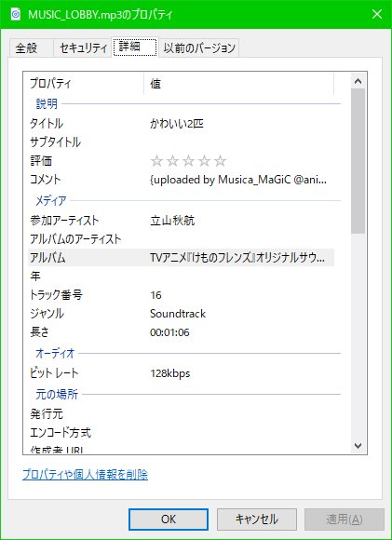Switch to the 全般 tab

26,48
